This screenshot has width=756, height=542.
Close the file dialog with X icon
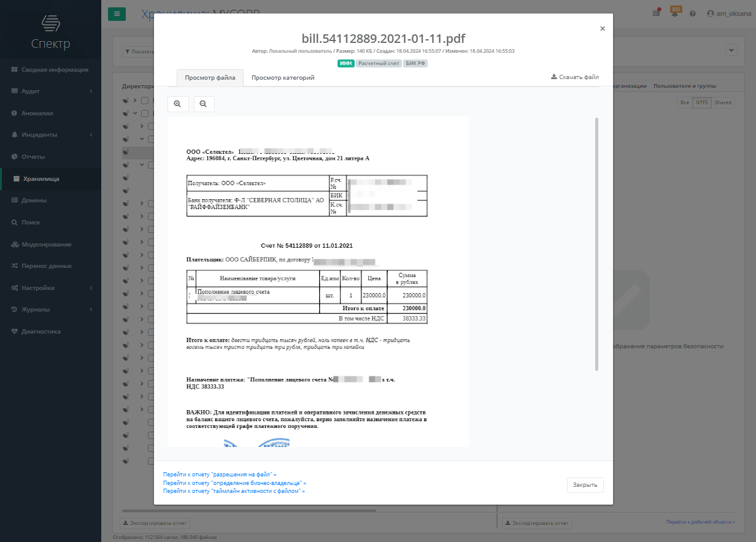click(x=603, y=28)
